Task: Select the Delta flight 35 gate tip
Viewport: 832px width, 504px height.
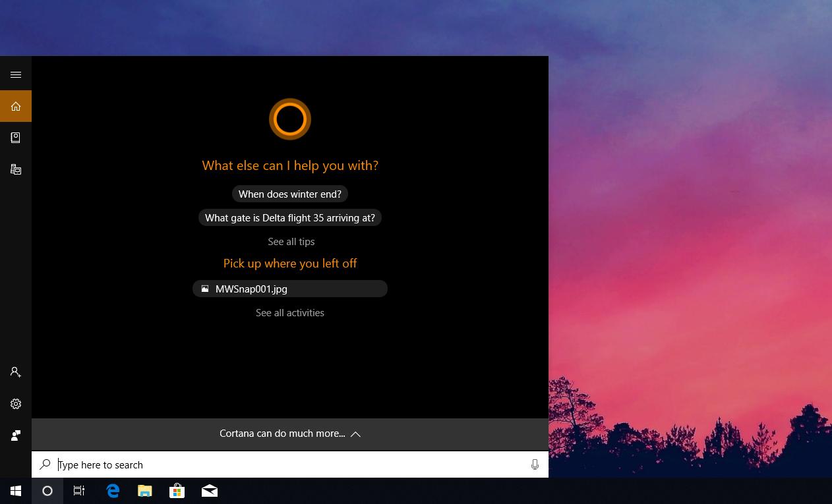Action: (x=290, y=217)
